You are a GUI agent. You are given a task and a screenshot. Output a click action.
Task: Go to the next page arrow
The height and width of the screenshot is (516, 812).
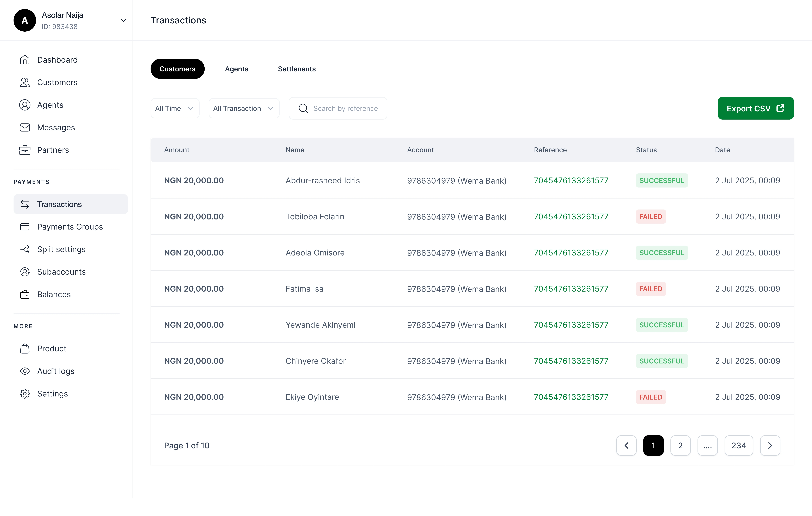770,446
